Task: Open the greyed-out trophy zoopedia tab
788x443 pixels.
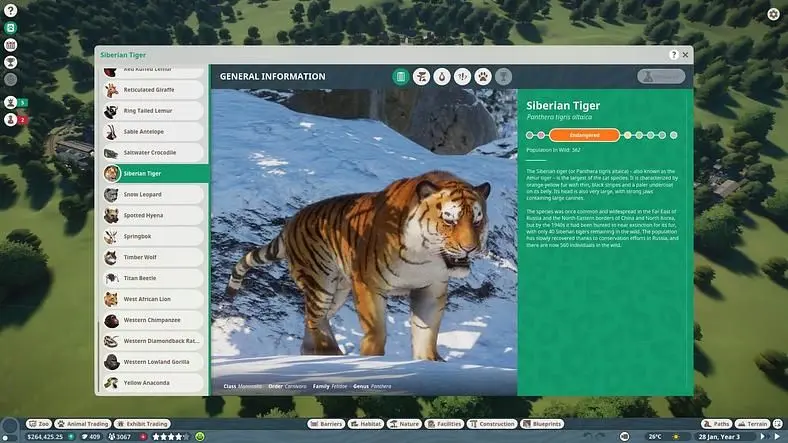Action: [503, 77]
